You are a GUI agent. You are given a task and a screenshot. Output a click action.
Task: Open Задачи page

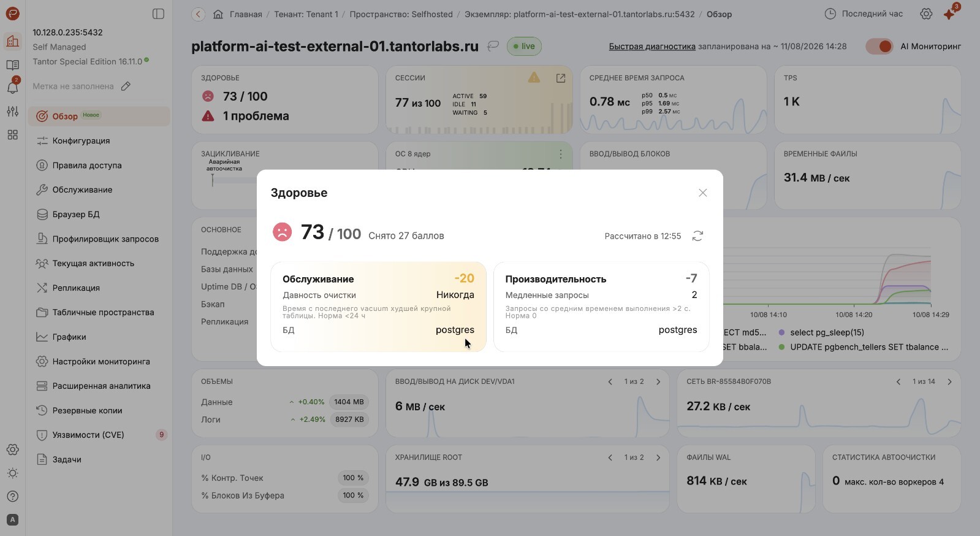click(99, 459)
